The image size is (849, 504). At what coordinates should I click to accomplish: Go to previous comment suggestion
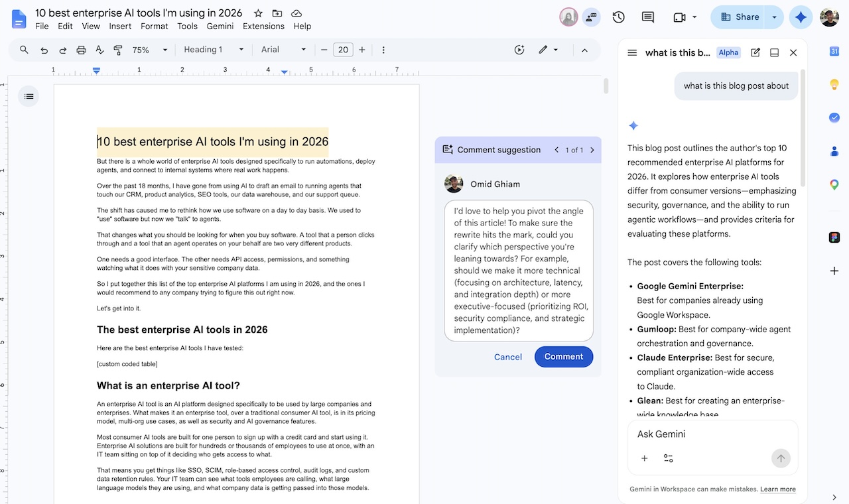pyautogui.click(x=556, y=150)
